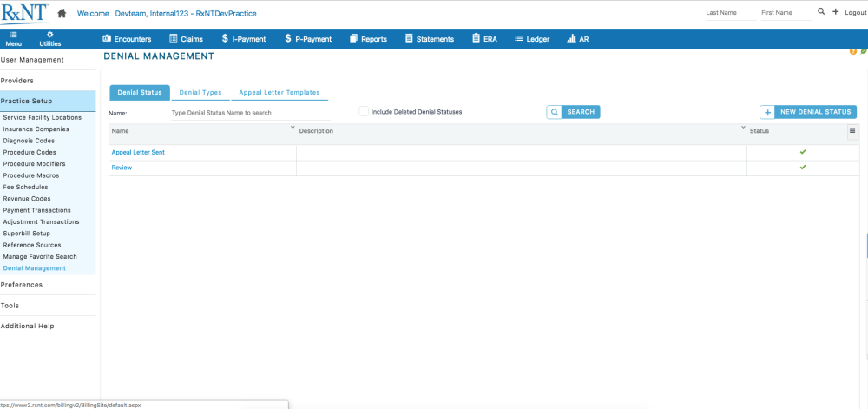Open Reference Sources
The image size is (868, 409).
32,245
